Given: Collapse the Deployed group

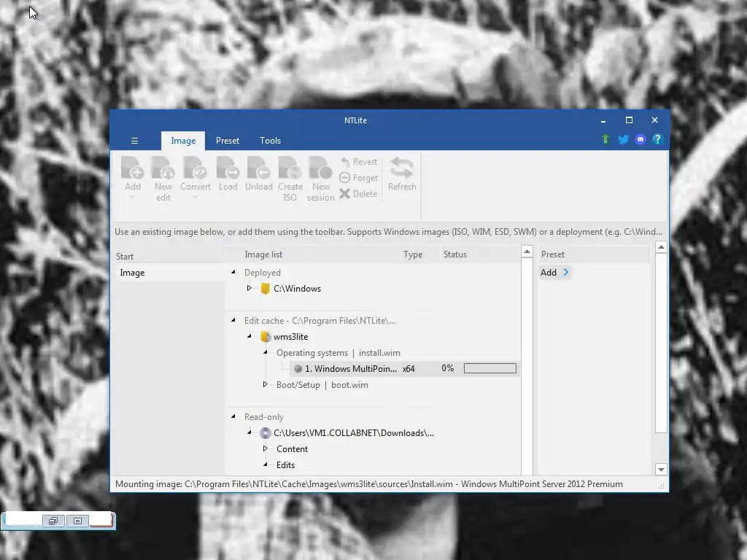Looking at the screenshot, I should (x=233, y=272).
